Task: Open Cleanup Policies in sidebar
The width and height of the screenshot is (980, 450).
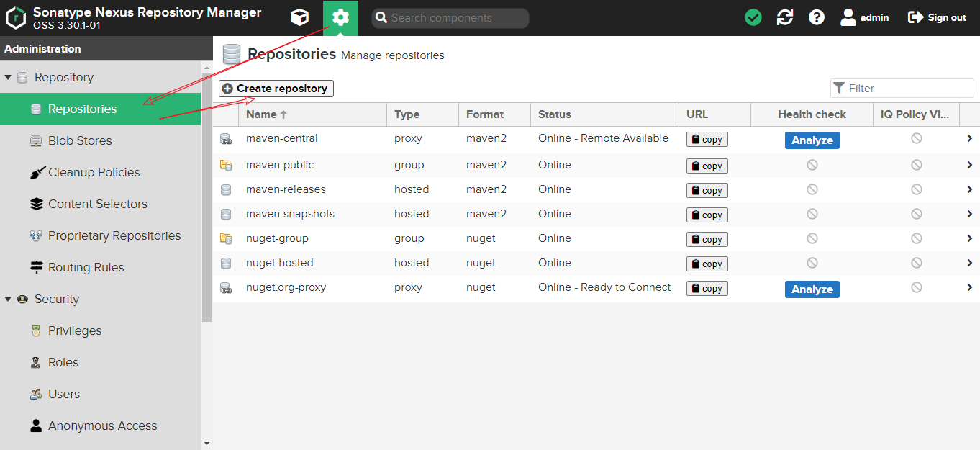Action: pos(94,172)
